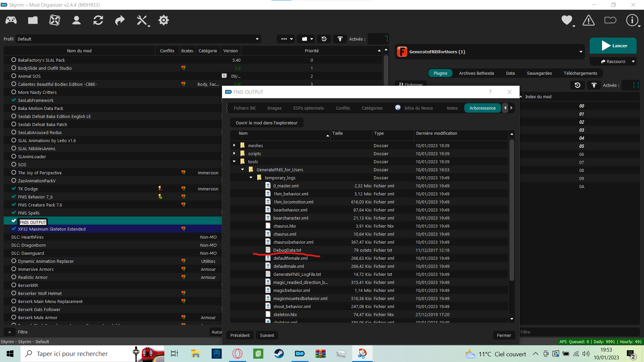
Task: Click the refresh arrows toolbar icon
Action: point(98,20)
